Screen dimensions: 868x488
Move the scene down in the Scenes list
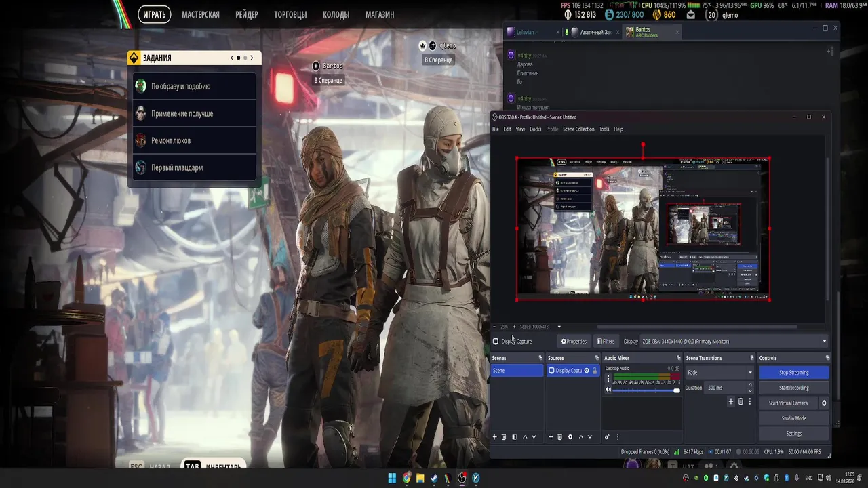(x=534, y=437)
